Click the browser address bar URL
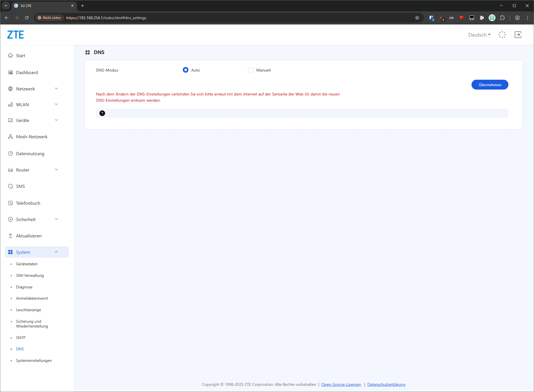The width and height of the screenshot is (534, 392). 106,18
